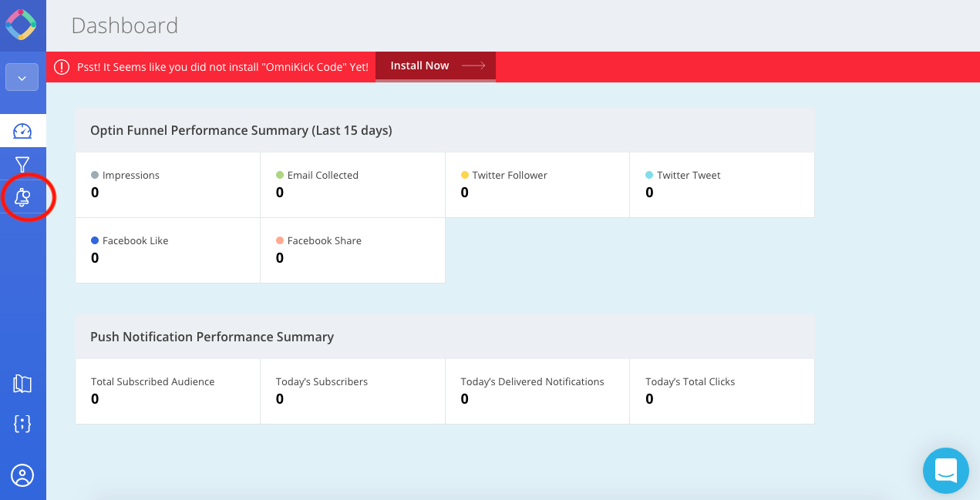The width and height of the screenshot is (980, 500).
Task: Select the Twitter Tweet metric card
Action: (x=722, y=185)
